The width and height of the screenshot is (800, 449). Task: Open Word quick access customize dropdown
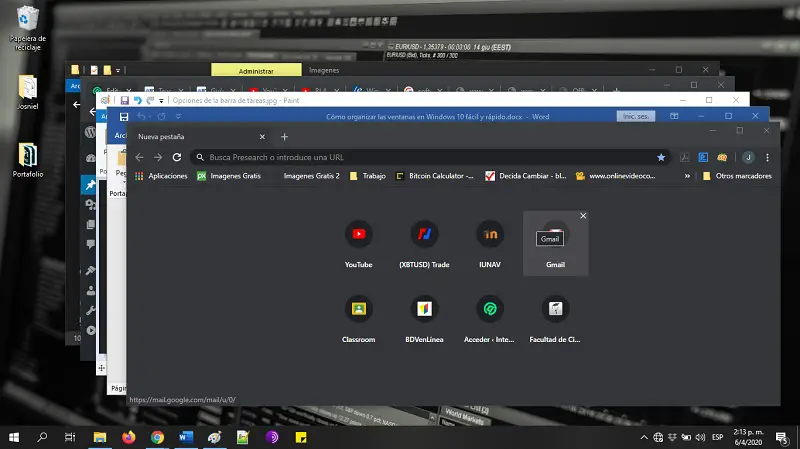178,117
